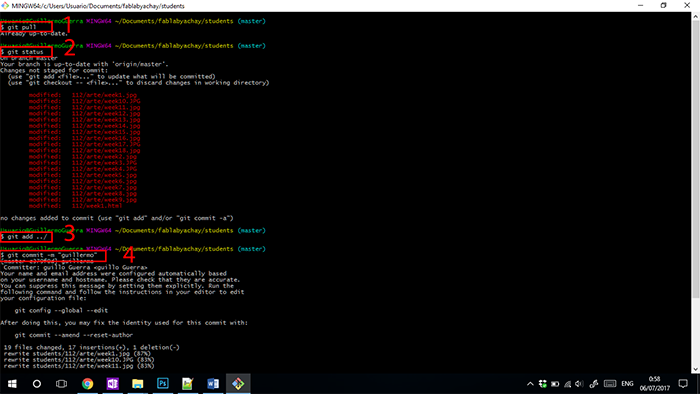Check battery status in the tray
700x394 pixels.
point(555,384)
